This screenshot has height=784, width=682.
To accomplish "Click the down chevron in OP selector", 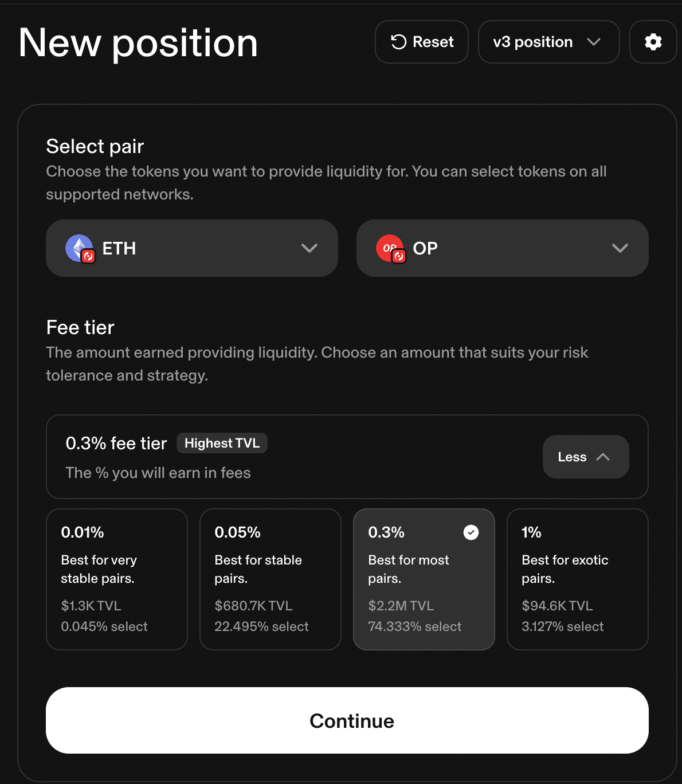I will click(x=620, y=248).
